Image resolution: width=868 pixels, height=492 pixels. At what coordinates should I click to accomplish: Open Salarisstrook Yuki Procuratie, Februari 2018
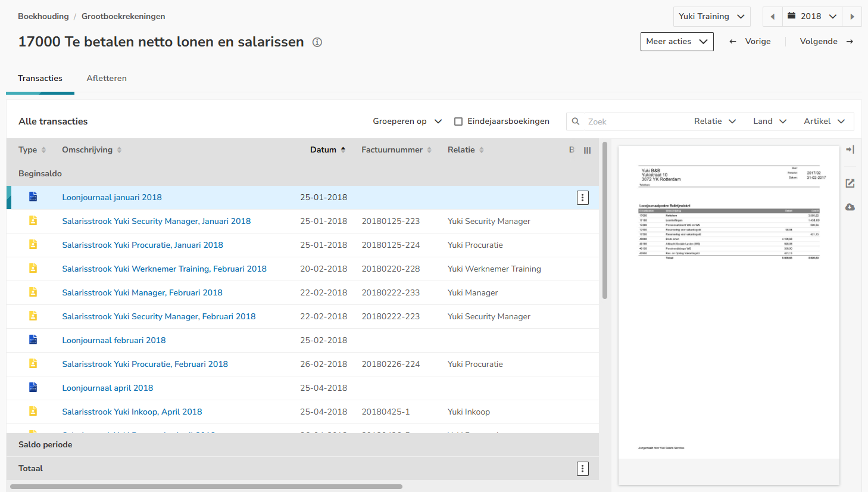(145, 365)
